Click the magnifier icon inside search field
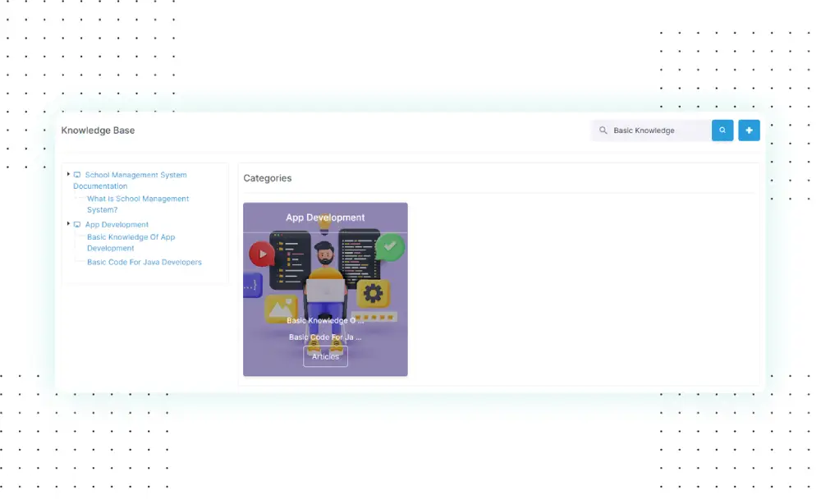The width and height of the screenshot is (821, 504). click(x=603, y=131)
